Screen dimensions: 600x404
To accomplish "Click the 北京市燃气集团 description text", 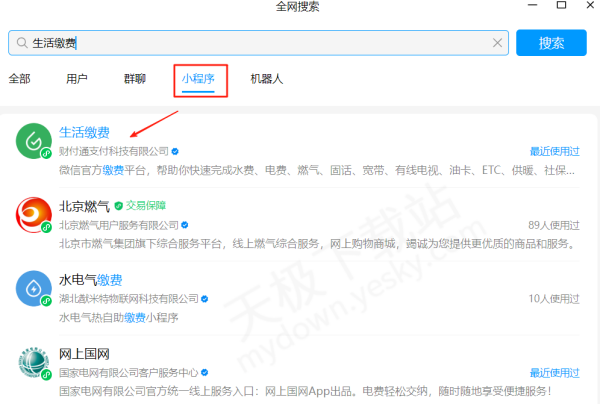I will (x=317, y=244).
